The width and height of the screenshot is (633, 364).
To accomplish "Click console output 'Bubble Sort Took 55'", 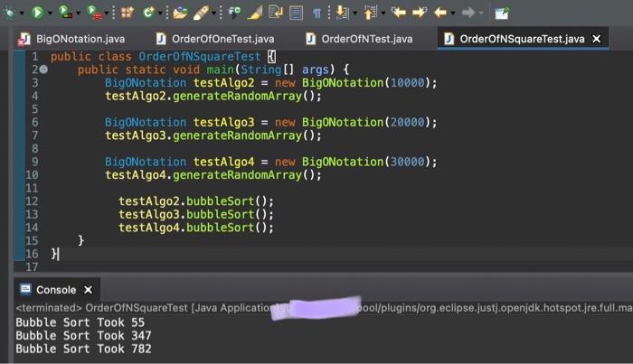I will pyautogui.click(x=80, y=322).
